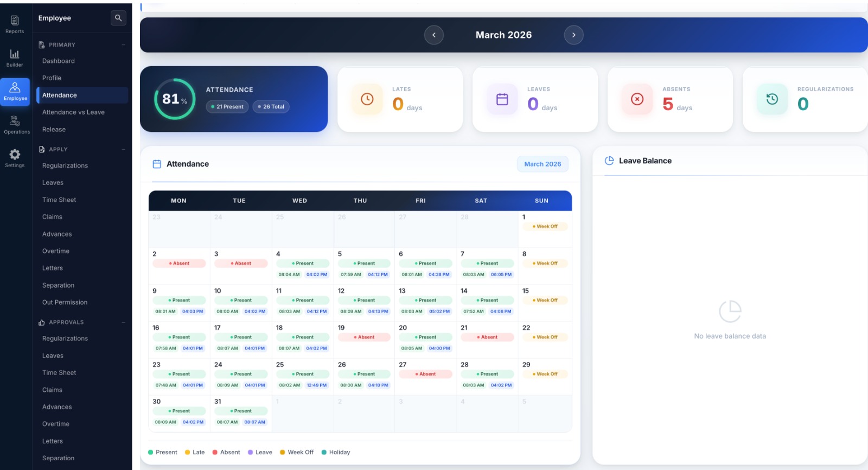Collapse the PRIMARY menu section
This screenshot has width=868, height=470.
123,45
